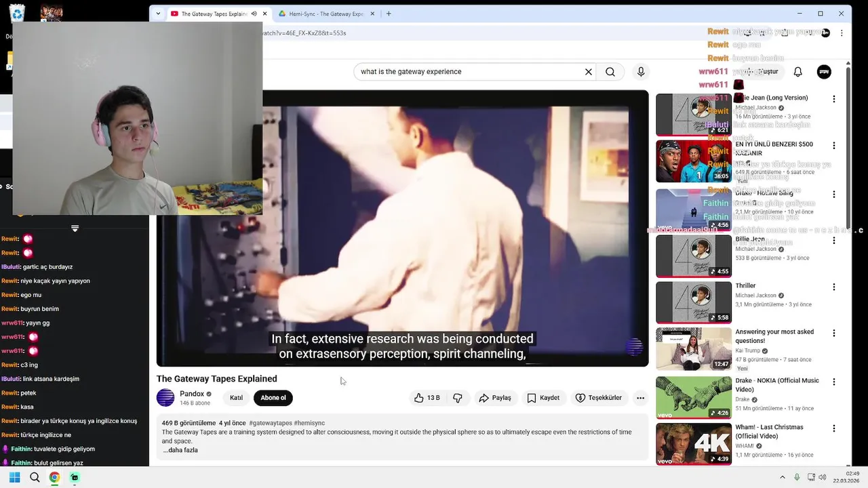Start voice search with the microphone icon

[x=641, y=72]
